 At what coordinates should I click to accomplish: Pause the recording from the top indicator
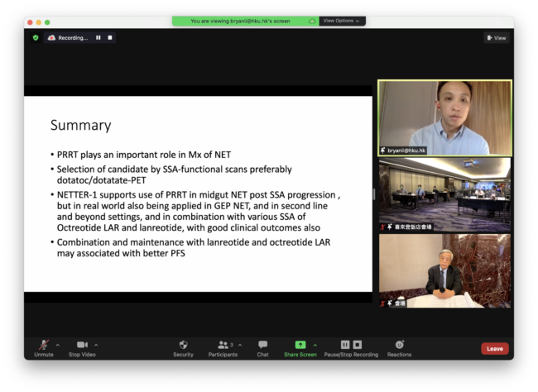[98, 37]
